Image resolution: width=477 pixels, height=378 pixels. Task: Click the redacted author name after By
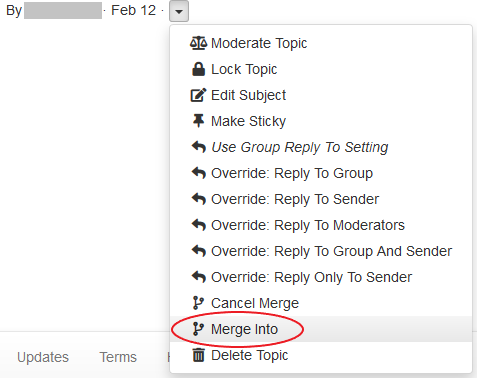(63, 10)
